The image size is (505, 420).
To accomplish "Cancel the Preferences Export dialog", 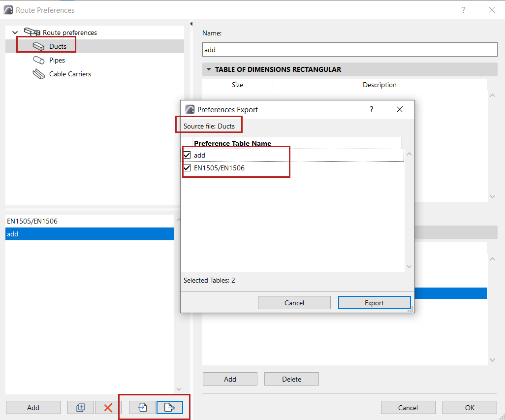I will (x=294, y=303).
